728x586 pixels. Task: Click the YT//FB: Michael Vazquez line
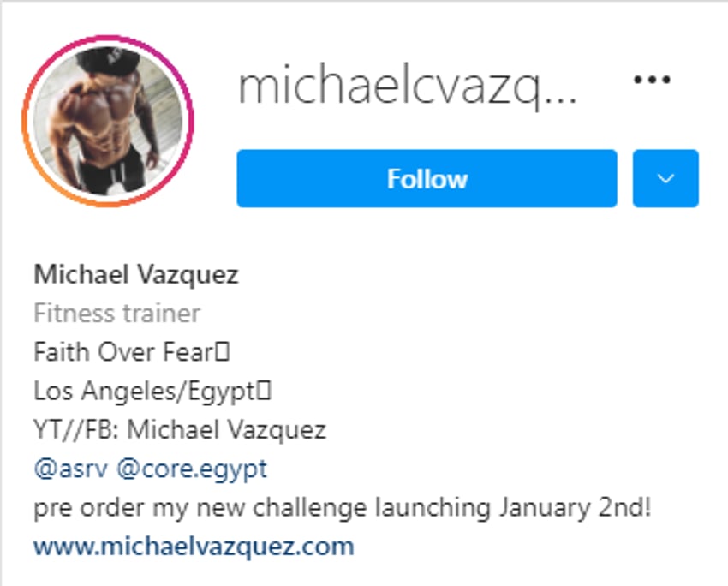pos(180,429)
